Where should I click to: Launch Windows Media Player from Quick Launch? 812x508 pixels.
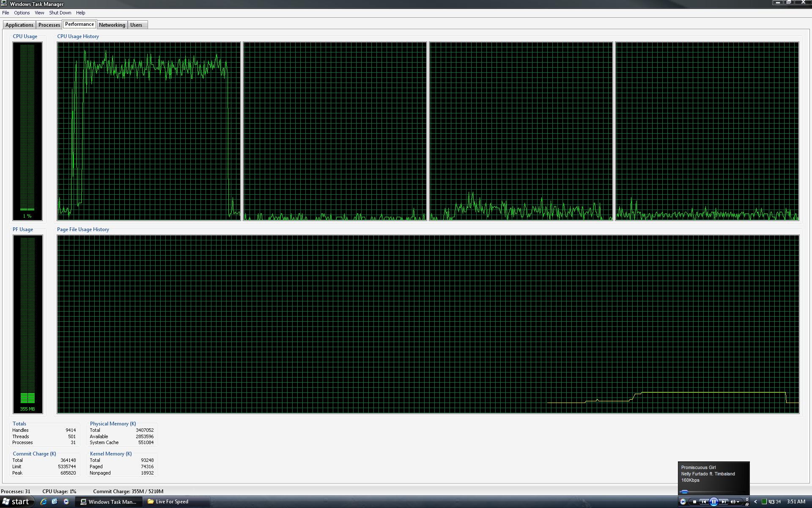(x=66, y=502)
